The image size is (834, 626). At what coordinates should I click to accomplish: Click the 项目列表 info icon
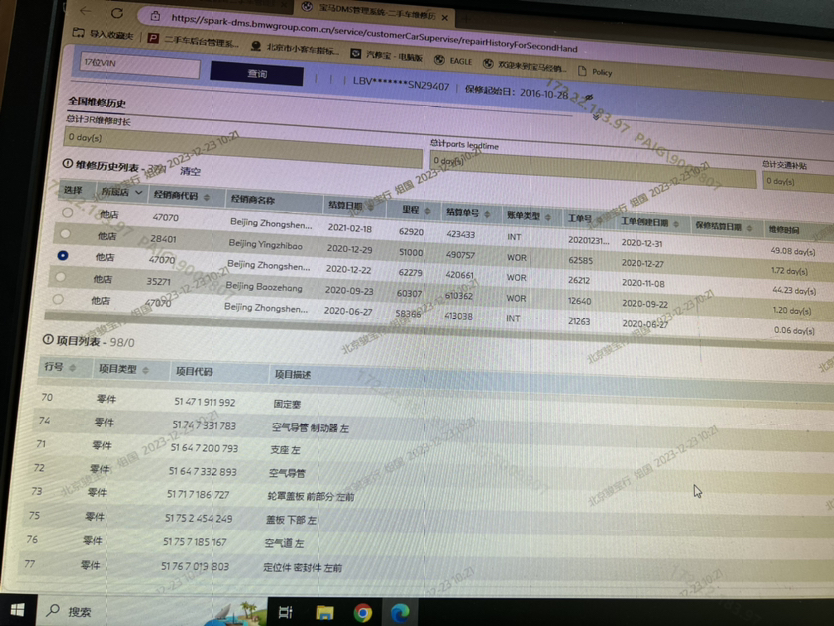click(x=48, y=339)
